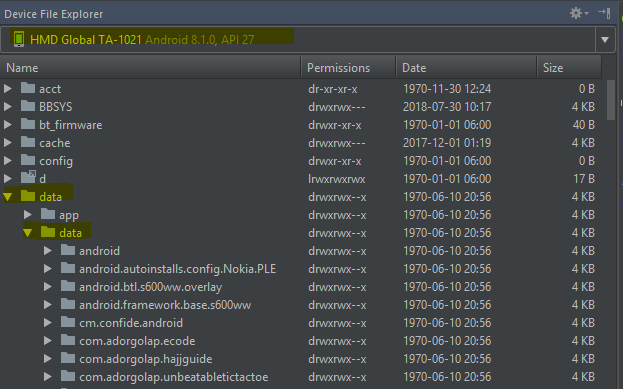Expand com.adorgolap.ecode folder arrow
Image resolution: width=623 pixels, height=389 pixels.
pyautogui.click(x=48, y=341)
